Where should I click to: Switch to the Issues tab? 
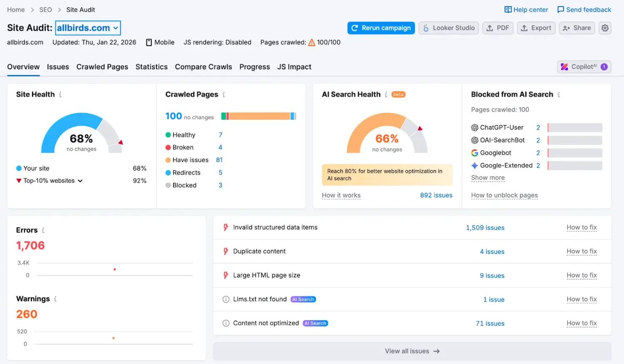click(x=58, y=67)
